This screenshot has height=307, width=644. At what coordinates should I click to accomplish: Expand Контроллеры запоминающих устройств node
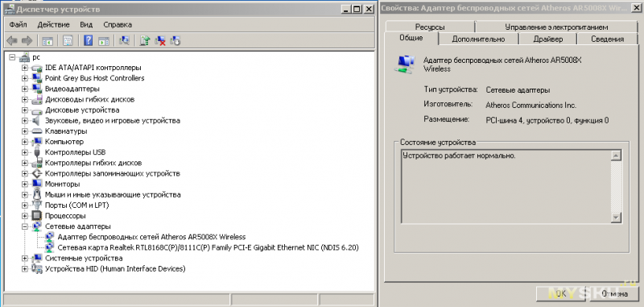(x=25, y=173)
